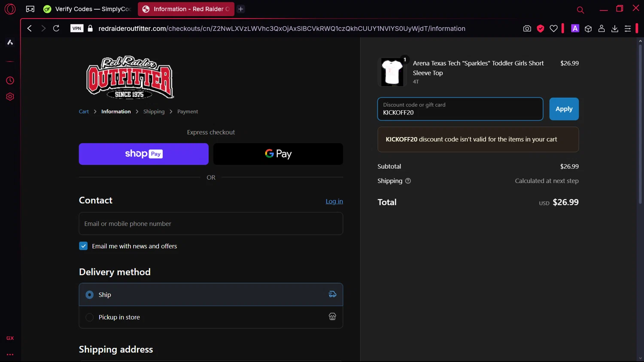This screenshot has height=362, width=644.
Task: Select the Ship delivery option
Action: [x=211, y=295]
